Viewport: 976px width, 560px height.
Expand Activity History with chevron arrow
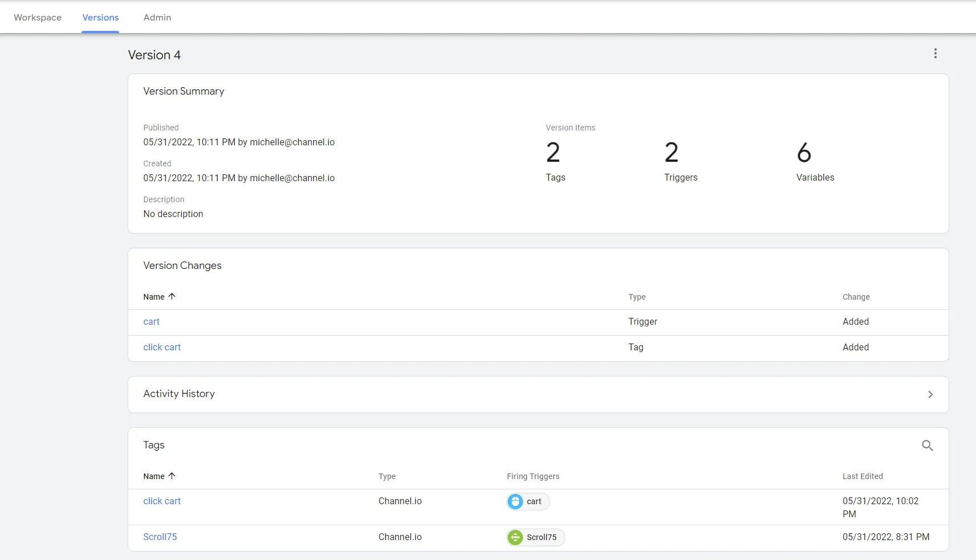click(x=930, y=394)
